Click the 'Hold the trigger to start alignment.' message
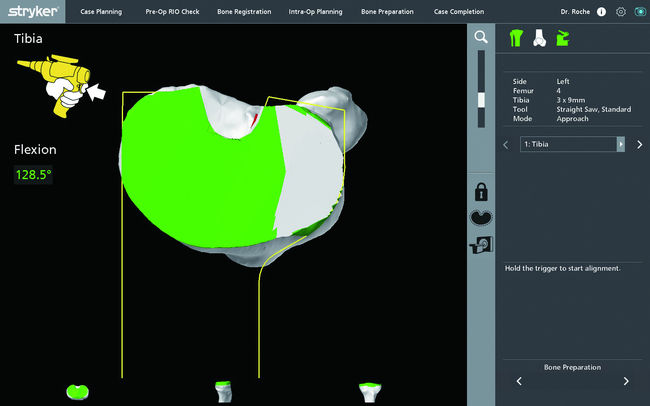 click(x=563, y=268)
